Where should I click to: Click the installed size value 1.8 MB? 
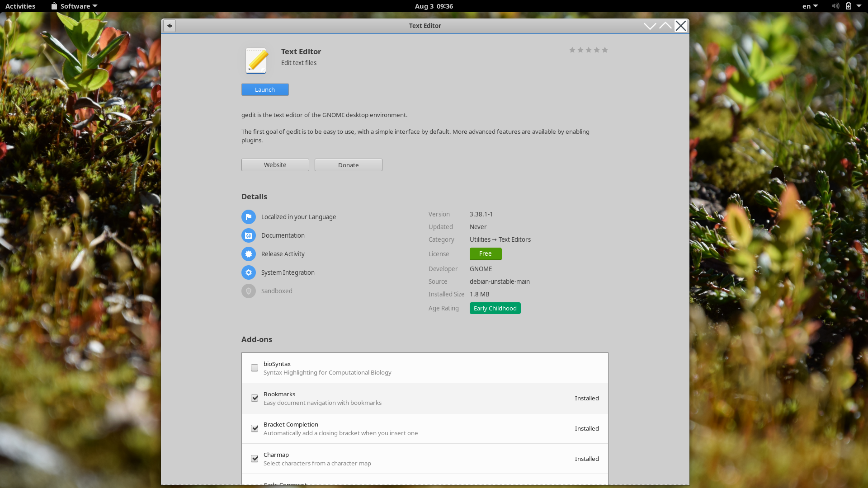(x=479, y=294)
